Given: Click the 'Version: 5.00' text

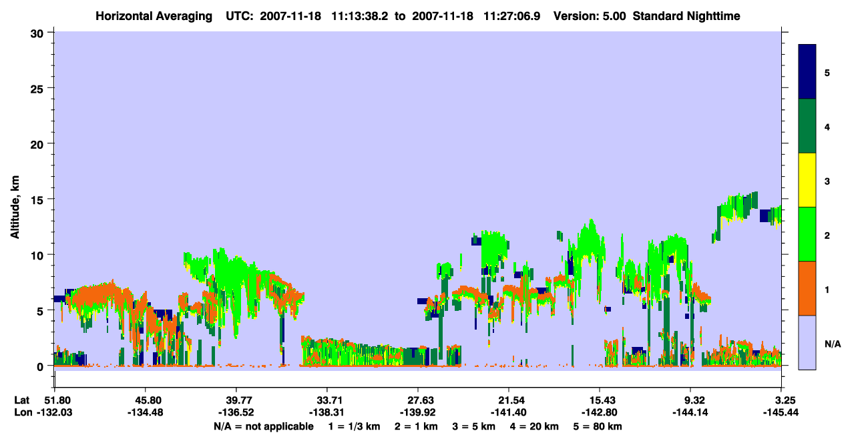Looking at the screenshot, I should coord(590,15).
